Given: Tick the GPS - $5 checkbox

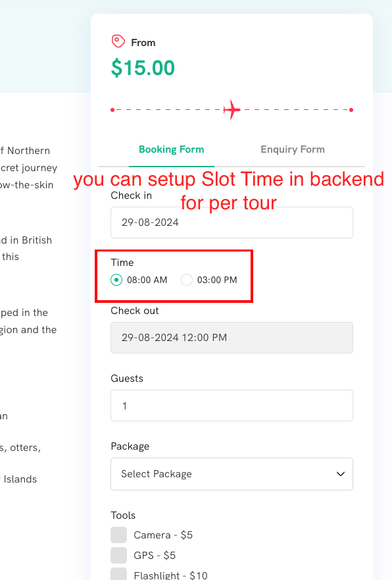Looking at the screenshot, I should click(118, 555).
